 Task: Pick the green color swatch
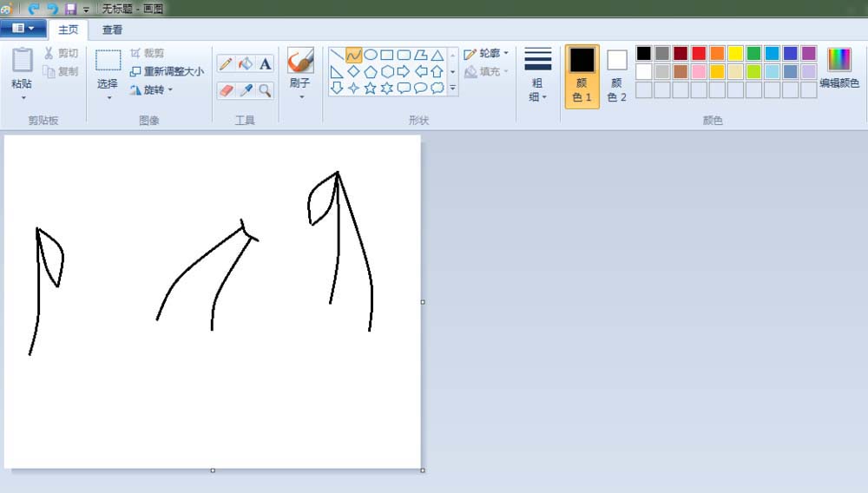[x=753, y=53]
